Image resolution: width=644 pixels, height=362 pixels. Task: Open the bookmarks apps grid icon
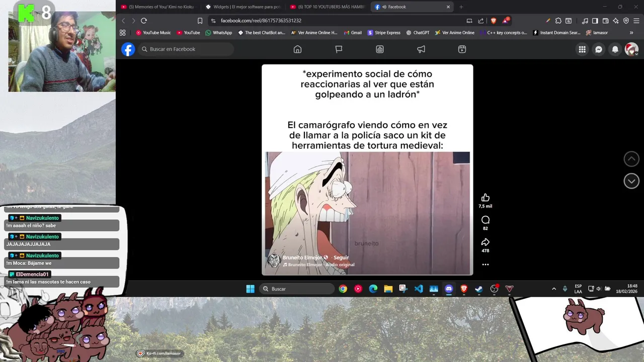[122, 33]
